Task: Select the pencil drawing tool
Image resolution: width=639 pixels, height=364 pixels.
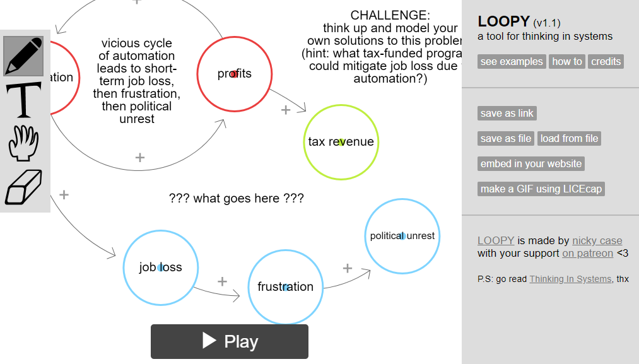Action: (x=24, y=56)
